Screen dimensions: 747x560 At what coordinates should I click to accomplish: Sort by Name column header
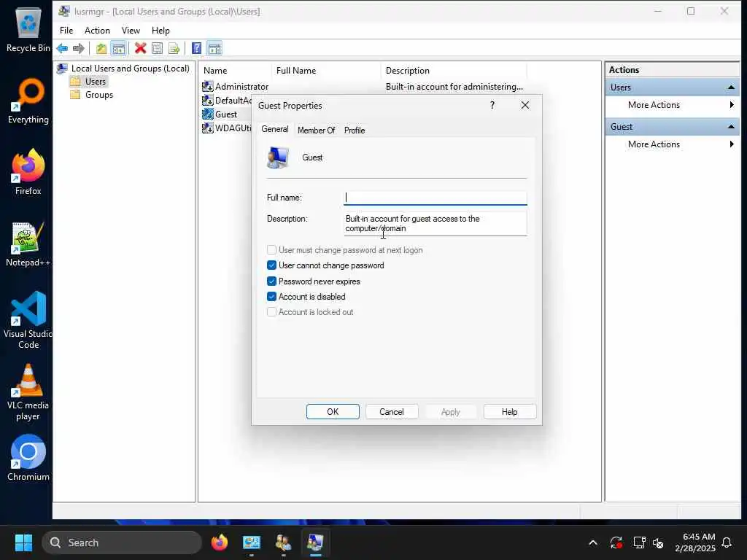[236, 71]
